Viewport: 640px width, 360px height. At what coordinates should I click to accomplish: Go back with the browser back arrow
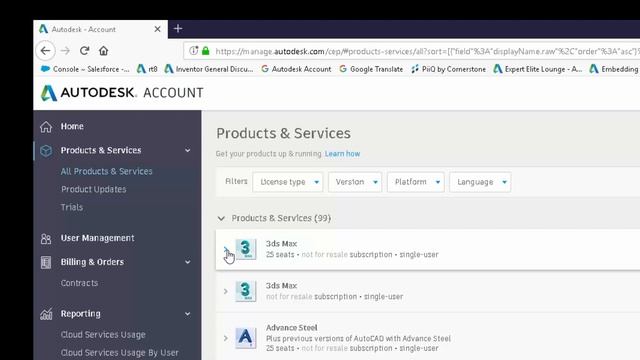(x=45, y=51)
